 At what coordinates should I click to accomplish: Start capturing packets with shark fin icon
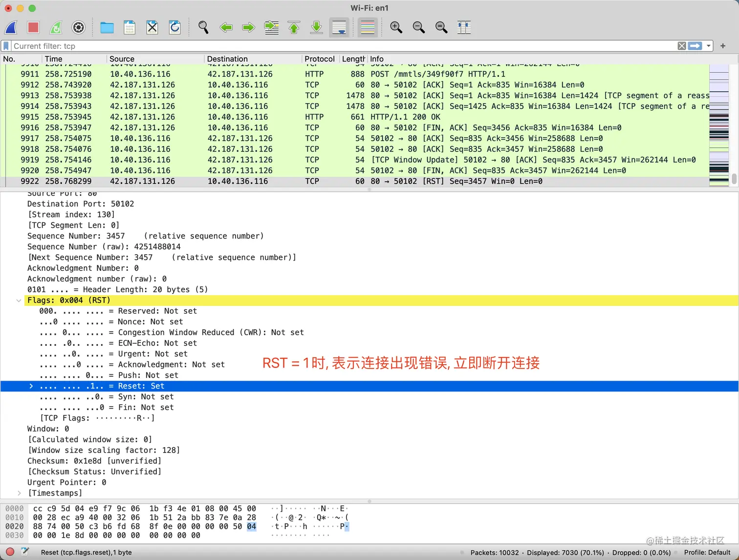click(11, 27)
